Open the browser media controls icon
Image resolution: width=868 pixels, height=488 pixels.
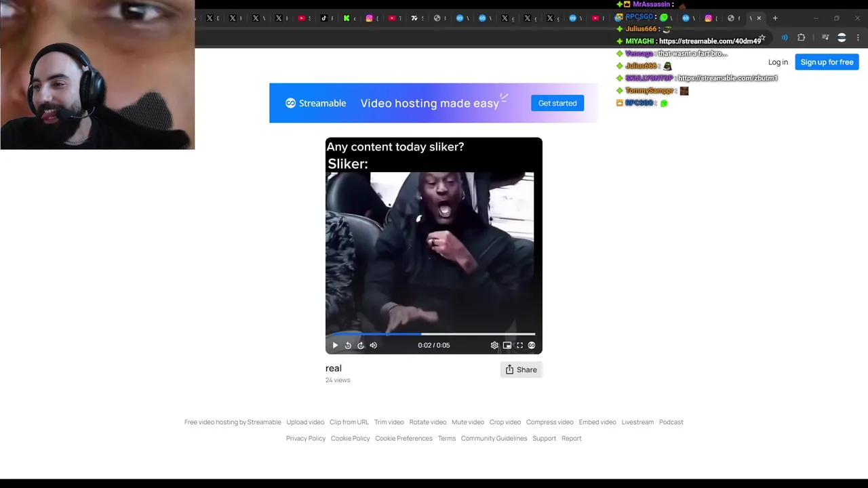point(825,38)
